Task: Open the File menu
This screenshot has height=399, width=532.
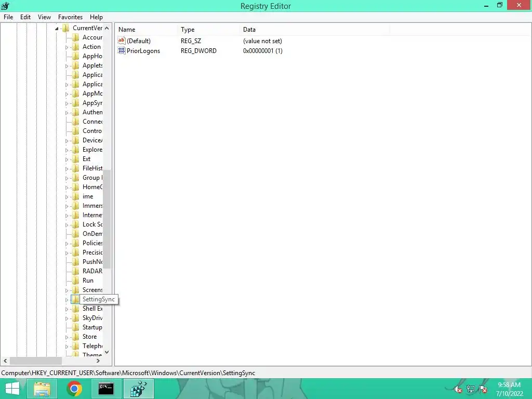Action: [8, 17]
